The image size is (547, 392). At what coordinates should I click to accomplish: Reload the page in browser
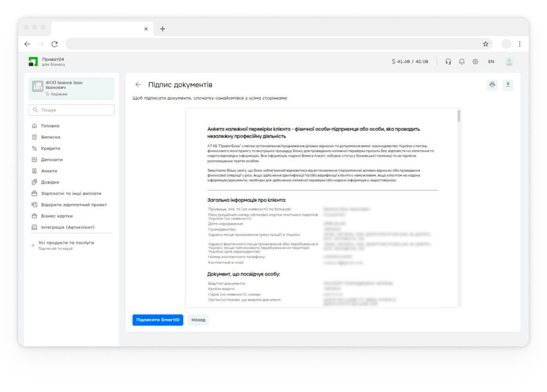click(x=55, y=44)
